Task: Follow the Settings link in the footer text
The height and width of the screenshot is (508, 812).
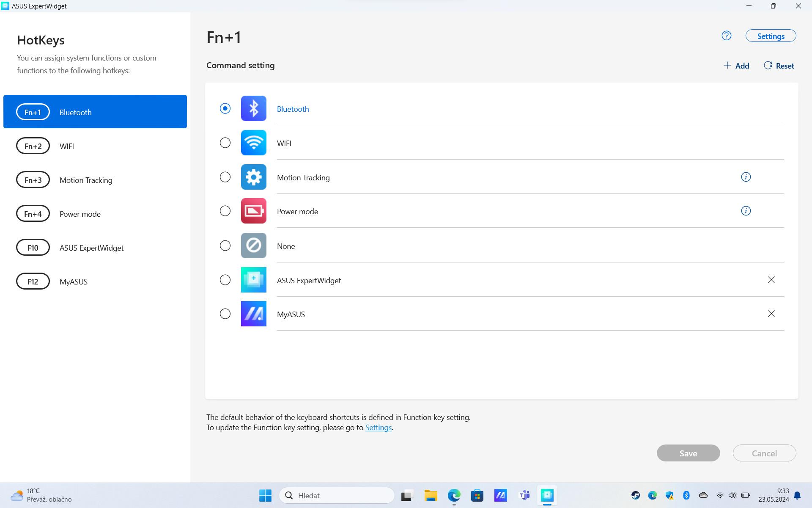Action: click(x=378, y=428)
